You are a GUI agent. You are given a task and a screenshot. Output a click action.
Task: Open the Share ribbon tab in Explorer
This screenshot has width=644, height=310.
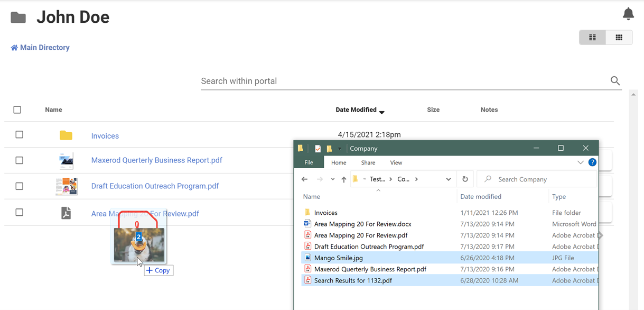click(368, 162)
